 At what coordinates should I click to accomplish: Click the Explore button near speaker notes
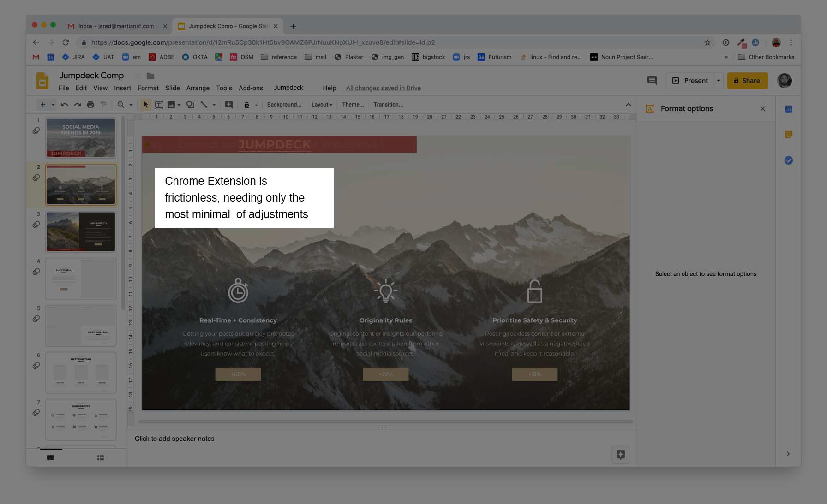click(x=621, y=455)
